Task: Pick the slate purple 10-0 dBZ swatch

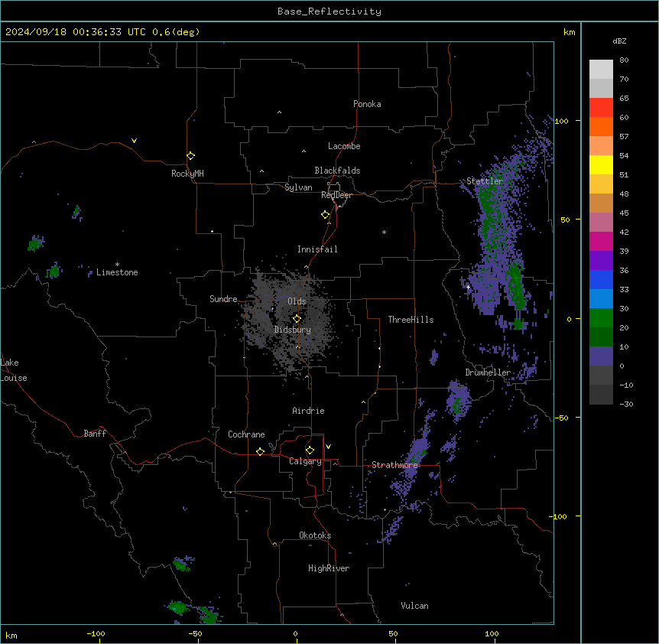Action: point(601,356)
